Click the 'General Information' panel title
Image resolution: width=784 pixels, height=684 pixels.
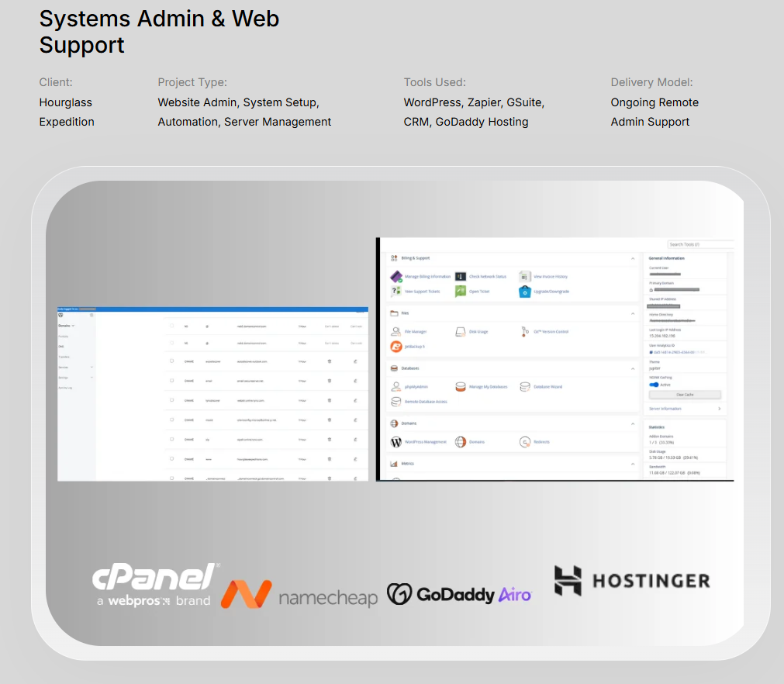(x=666, y=258)
